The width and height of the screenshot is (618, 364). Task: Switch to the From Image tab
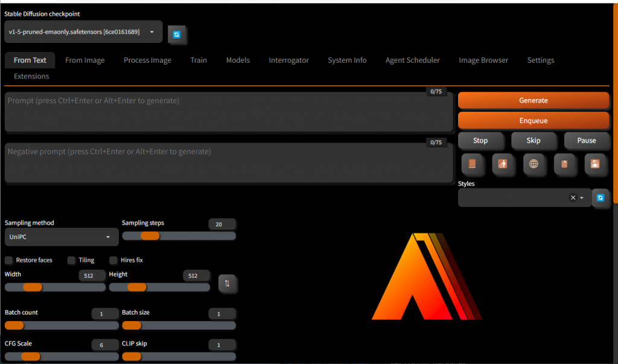pyautogui.click(x=84, y=60)
